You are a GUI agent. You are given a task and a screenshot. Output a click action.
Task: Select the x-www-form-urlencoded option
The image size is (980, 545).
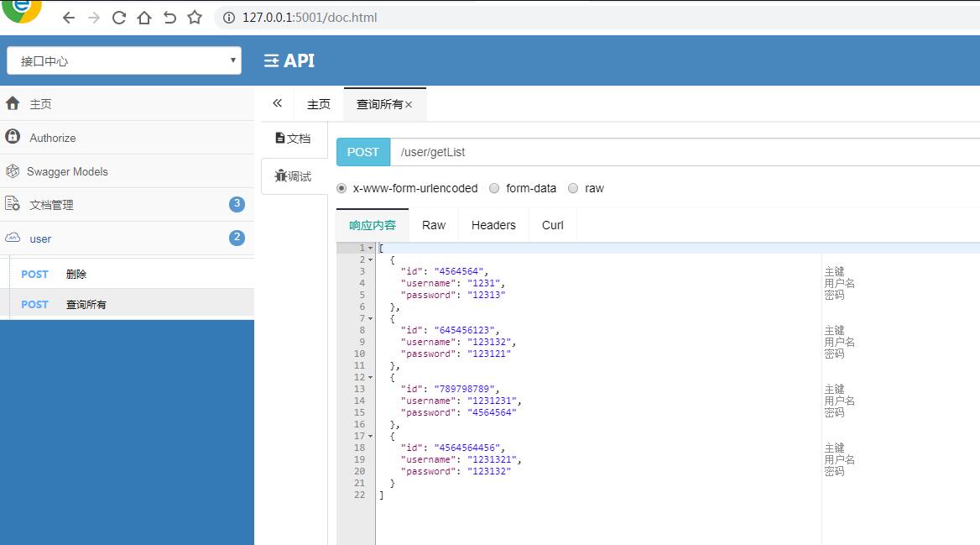coord(341,188)
